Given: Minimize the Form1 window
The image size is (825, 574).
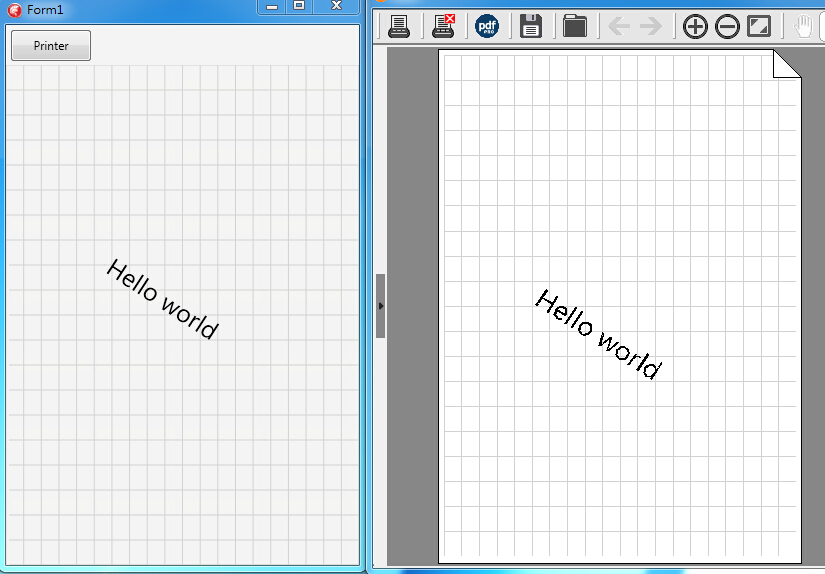Looking at the screenshot, I should coord(271,6).
